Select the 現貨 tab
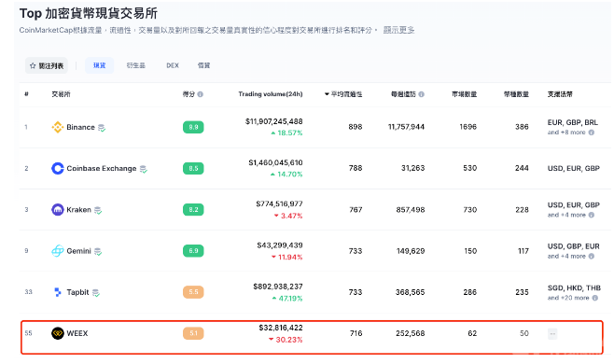 (100, 65)
